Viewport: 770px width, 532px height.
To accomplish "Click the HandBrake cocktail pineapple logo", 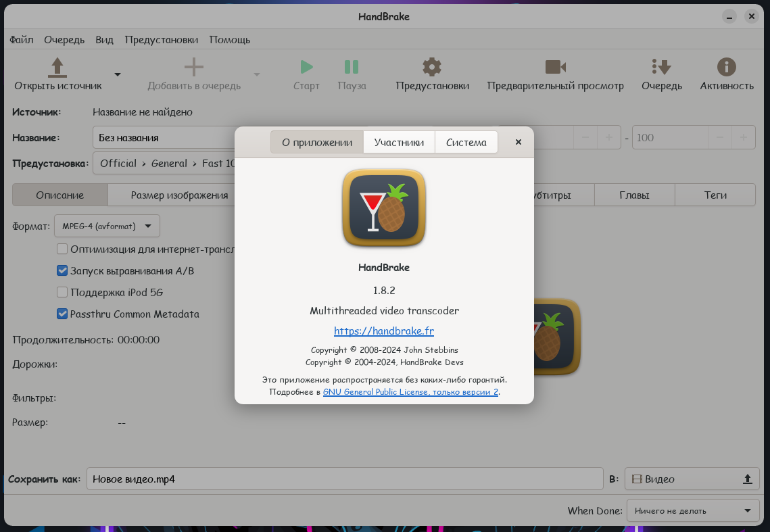I will 383,208.
